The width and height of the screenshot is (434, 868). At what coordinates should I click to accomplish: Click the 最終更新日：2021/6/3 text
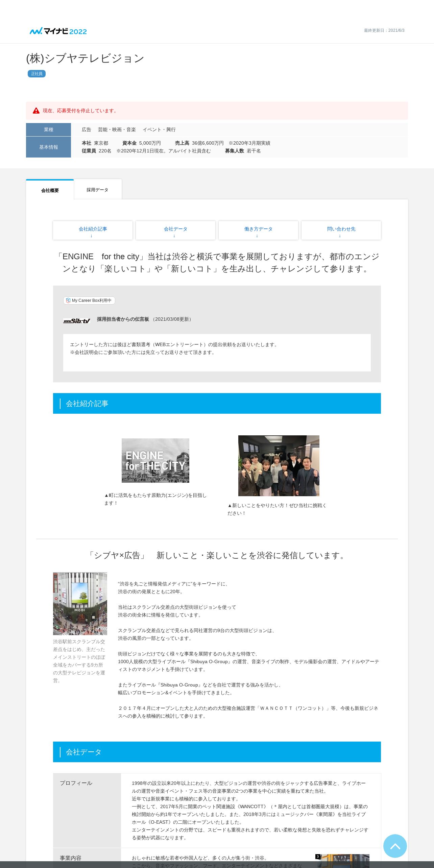click(x=384, y=30)
